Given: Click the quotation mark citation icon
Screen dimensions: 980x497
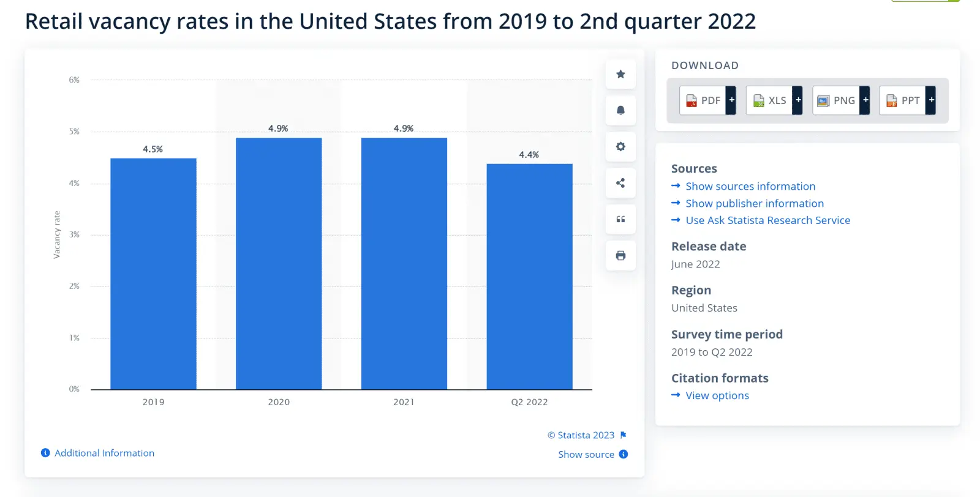Looking at the screenshot, I should (620, 219).
